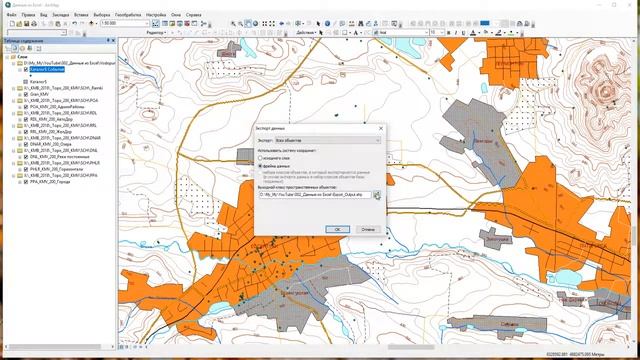Select the Select Elements arrow in Drawing toolbar
This screenshot has height=360, width=640.
point(321,33)
